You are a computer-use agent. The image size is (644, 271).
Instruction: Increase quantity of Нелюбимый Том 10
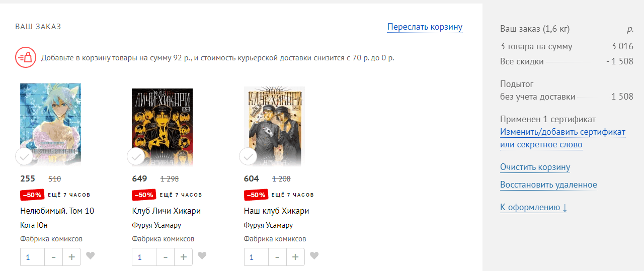pos(71,257)
